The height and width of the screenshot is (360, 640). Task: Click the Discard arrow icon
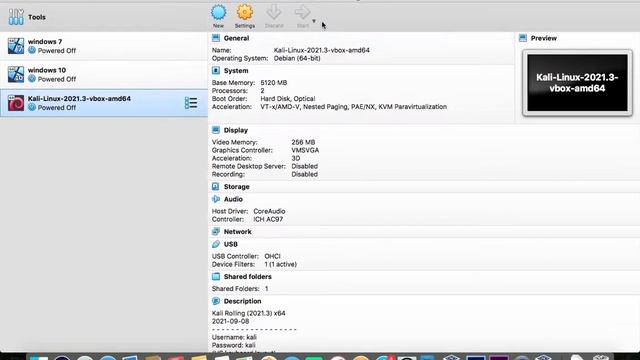tap(273, 12)
